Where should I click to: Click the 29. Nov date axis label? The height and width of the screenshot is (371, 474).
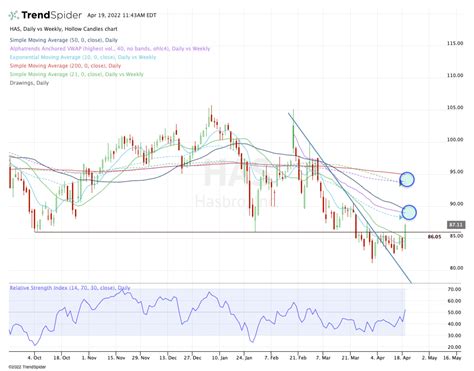coord(141,358)
